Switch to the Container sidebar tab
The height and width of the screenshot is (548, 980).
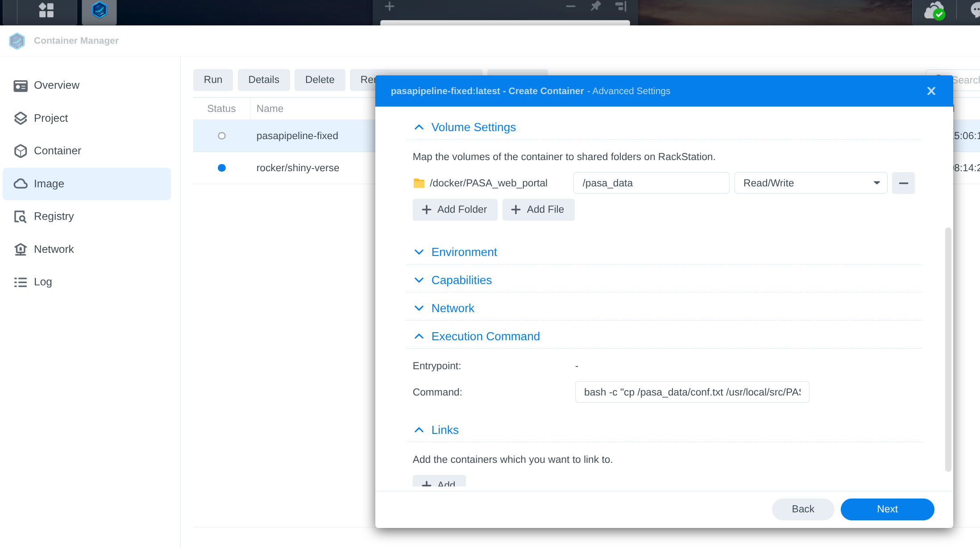click(57, 151)
